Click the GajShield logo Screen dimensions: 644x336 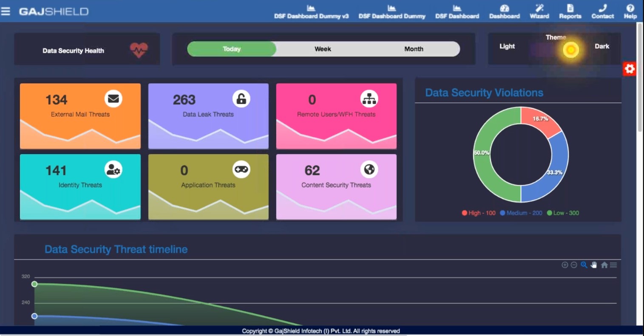coord(54,11)
